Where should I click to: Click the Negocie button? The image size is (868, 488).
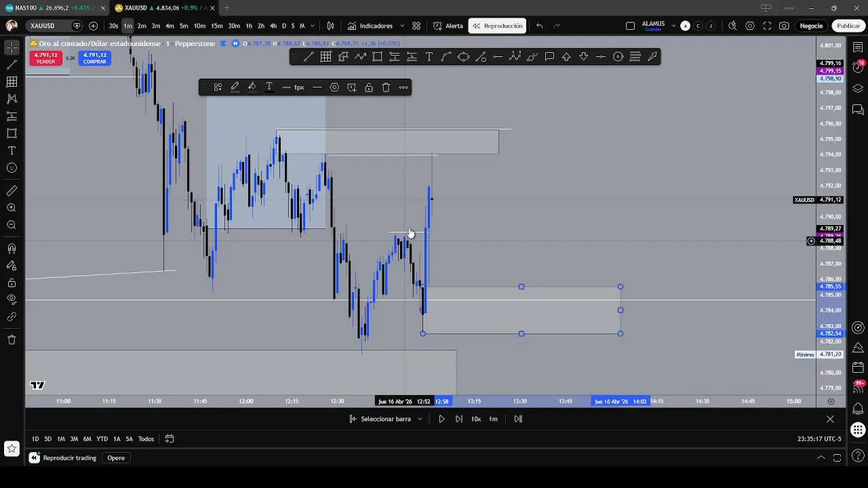point(811,26)
